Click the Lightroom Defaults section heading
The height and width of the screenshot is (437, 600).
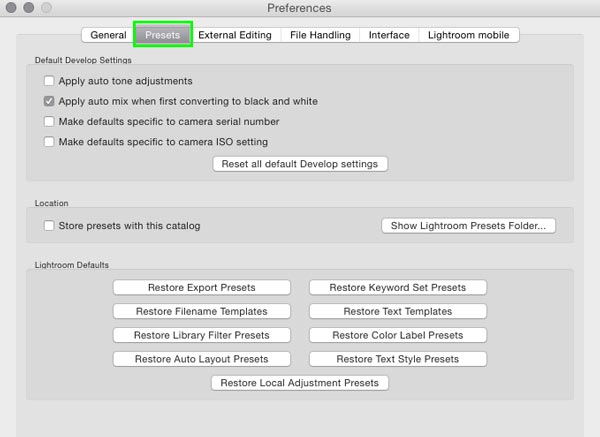pos(72,265)
